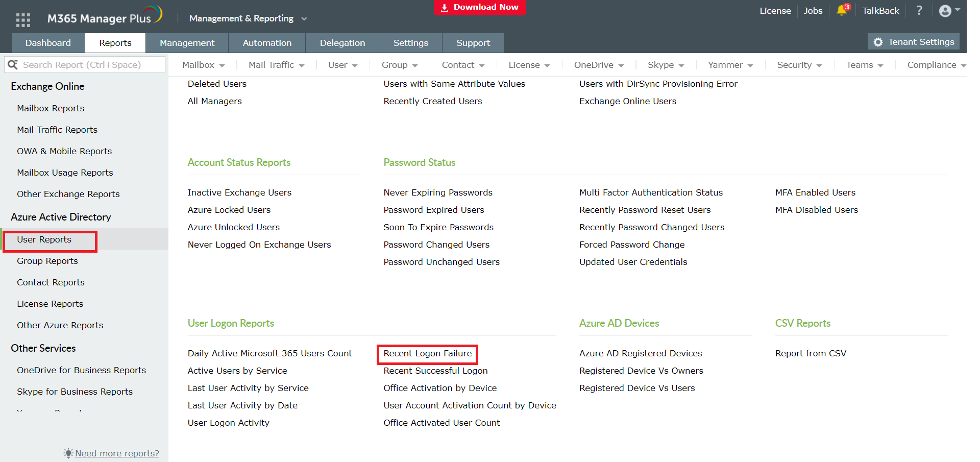Viewport: 980px width, 462px height.
Task: Click the help question mark icon
Action: [x=919, y=10]
